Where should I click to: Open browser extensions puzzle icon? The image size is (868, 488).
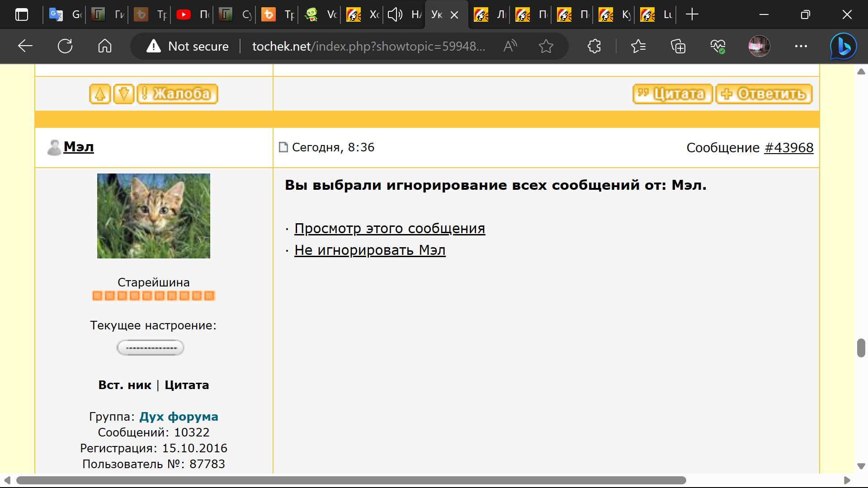[x=594, y=46]
